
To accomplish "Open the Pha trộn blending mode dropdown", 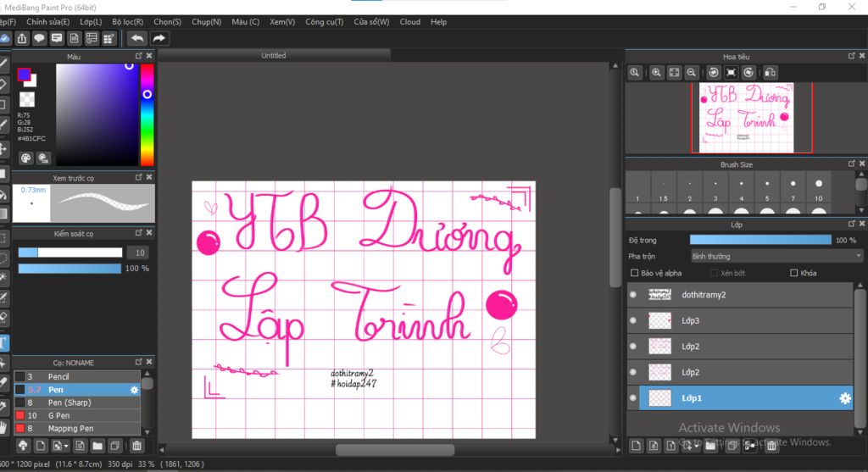I will coord(776,256).
